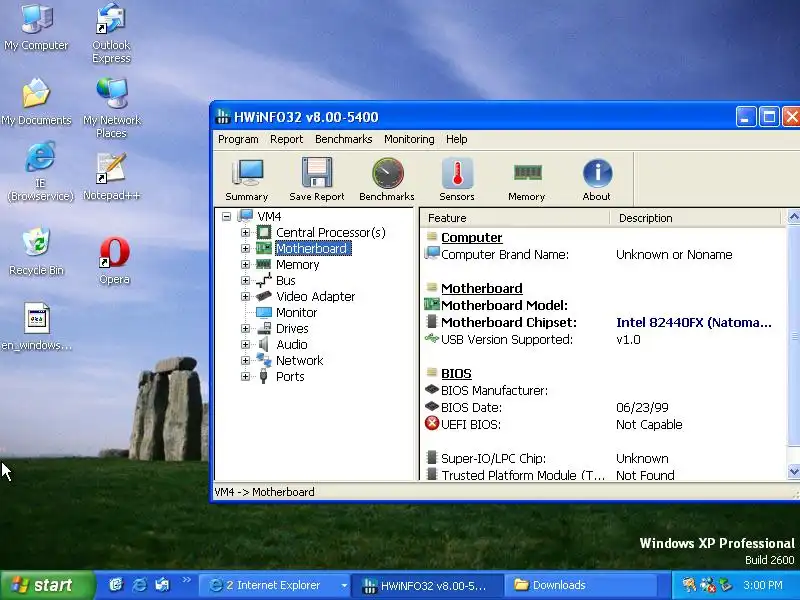Click the details list scrollbar thumb
Screen dimensions: 800x600
click(794, 337)
